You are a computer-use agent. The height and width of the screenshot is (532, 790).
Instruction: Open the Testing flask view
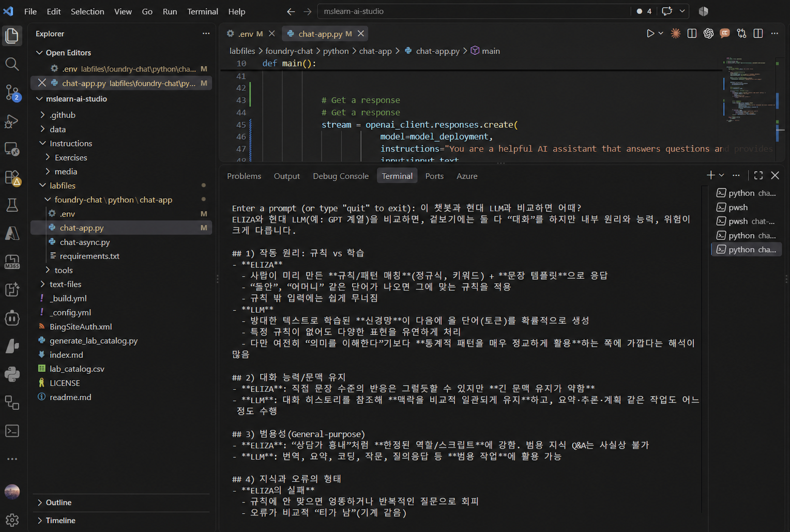pyautogui.click(x=12, y=205)
